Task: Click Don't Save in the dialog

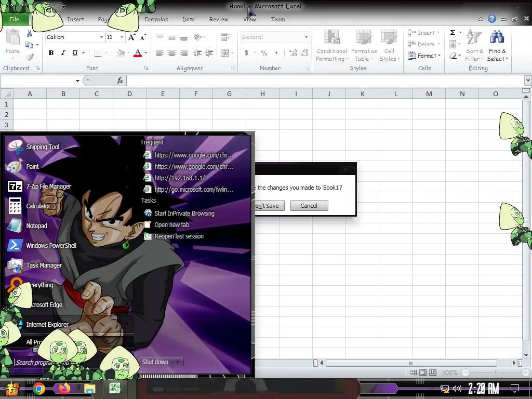Action: click(x=270, y=206)
